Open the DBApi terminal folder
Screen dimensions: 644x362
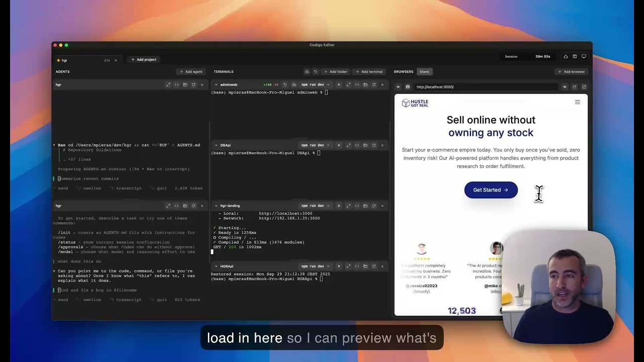coord(365,145)
